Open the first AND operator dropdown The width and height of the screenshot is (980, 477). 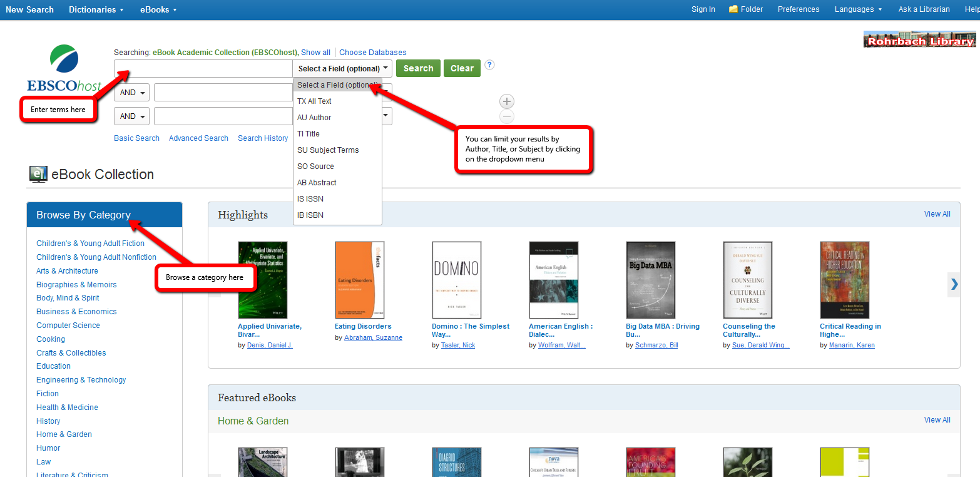[x=131, y=93]
